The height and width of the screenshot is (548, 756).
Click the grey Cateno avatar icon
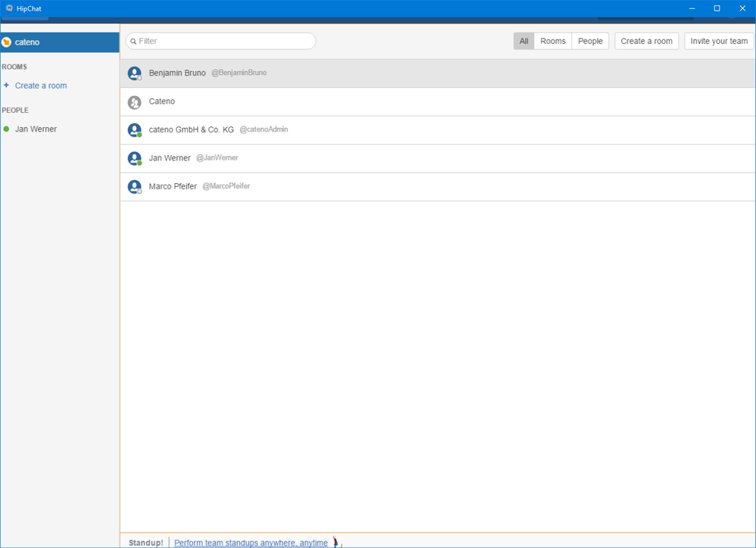tap(135, 101)
